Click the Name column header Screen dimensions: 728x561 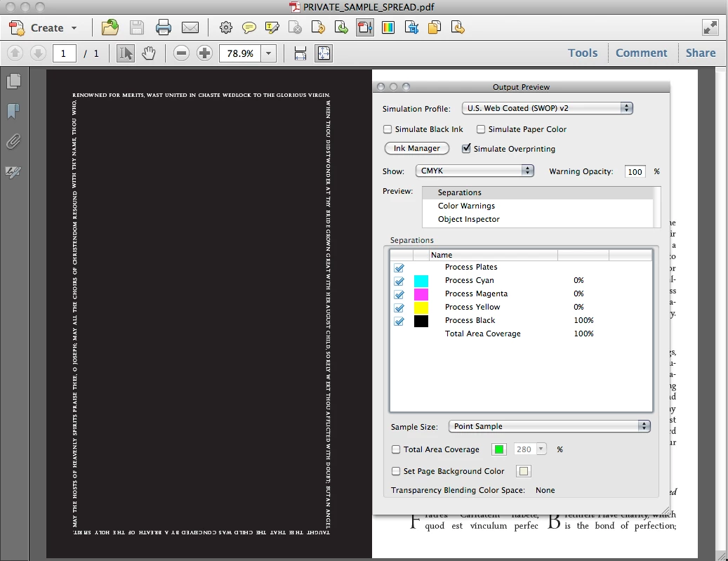tap(493, 255)
